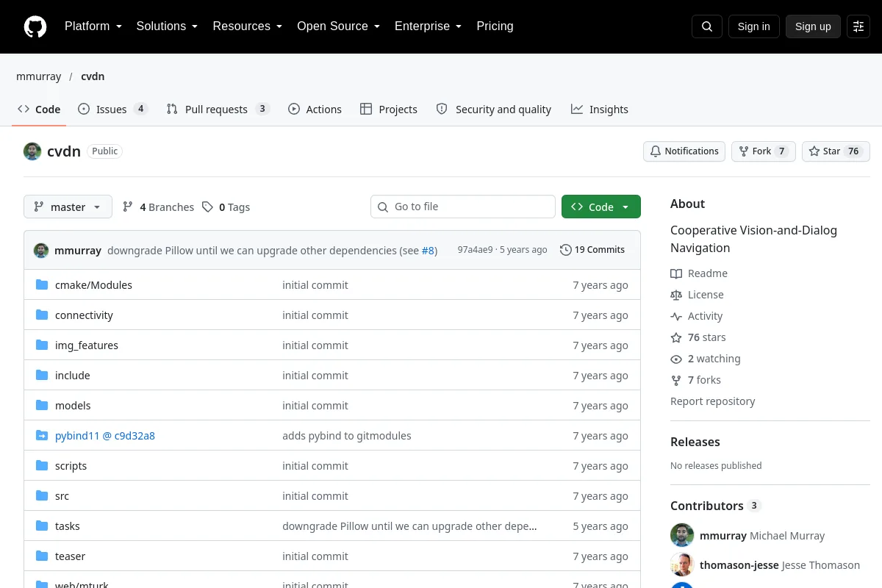Open the pybind11 @ c9d32a8 submodule link
This screenshot has height=588, width=882.
tap(105, 436)
